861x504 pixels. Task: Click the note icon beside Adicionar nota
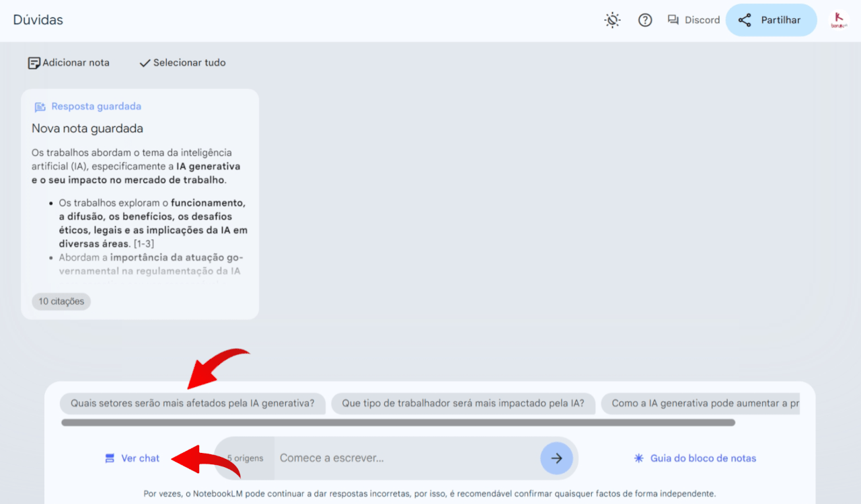[x=34, y=63]
